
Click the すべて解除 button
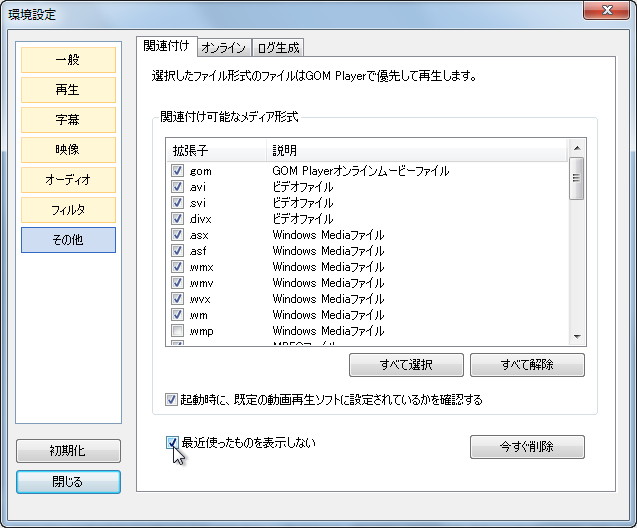tap(527, 365)
